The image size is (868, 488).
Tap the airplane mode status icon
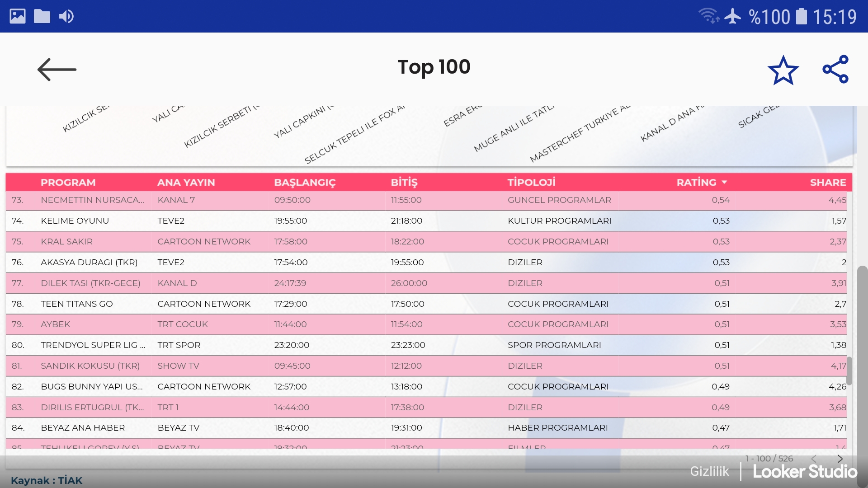coord(732,17)
